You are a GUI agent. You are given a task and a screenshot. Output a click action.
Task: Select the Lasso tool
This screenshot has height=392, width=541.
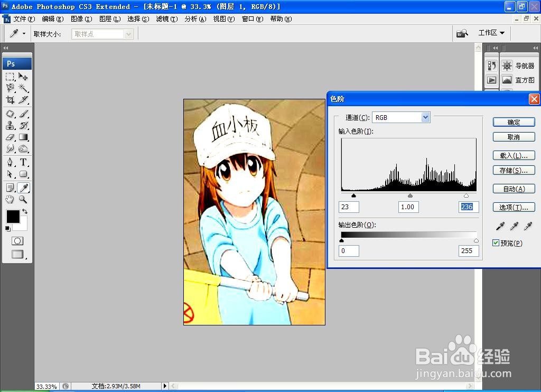tap(11, 88)
